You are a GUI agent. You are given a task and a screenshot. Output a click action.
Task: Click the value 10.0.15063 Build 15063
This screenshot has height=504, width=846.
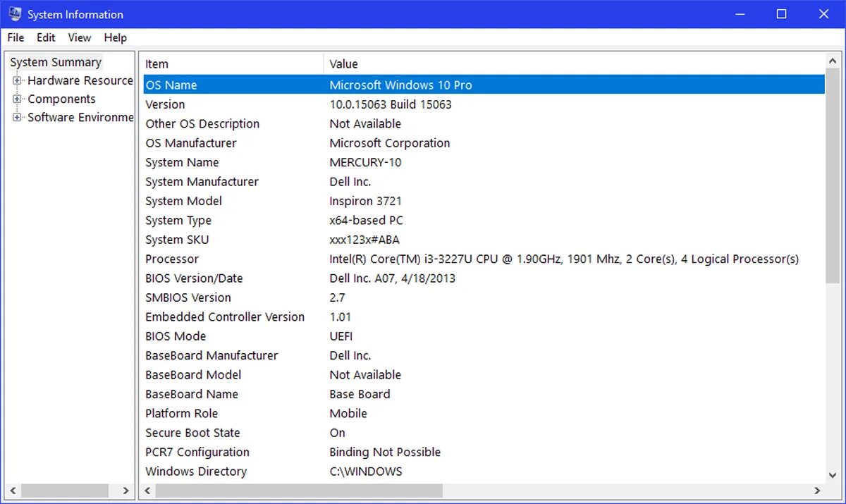point(391,104)
